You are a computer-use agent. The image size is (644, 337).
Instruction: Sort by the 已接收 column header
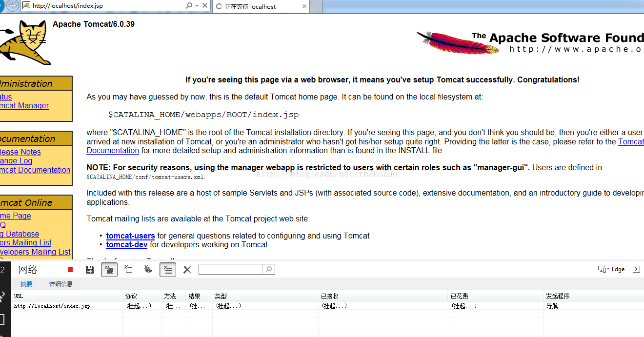point(383,296)
